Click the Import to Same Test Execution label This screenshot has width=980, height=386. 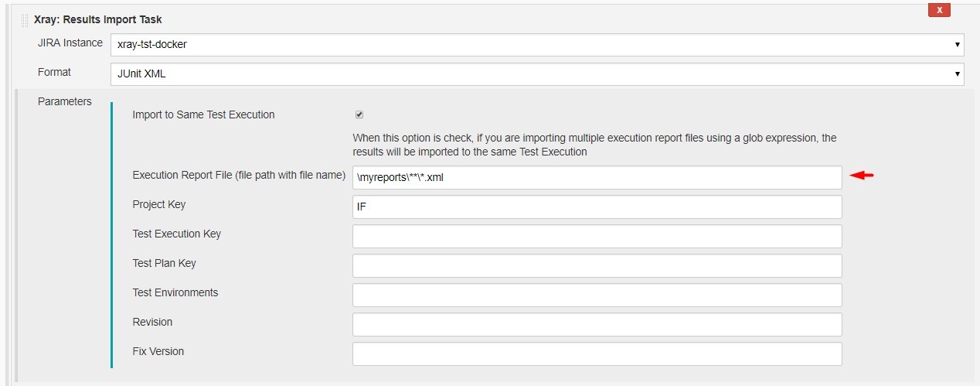[203, 114]
